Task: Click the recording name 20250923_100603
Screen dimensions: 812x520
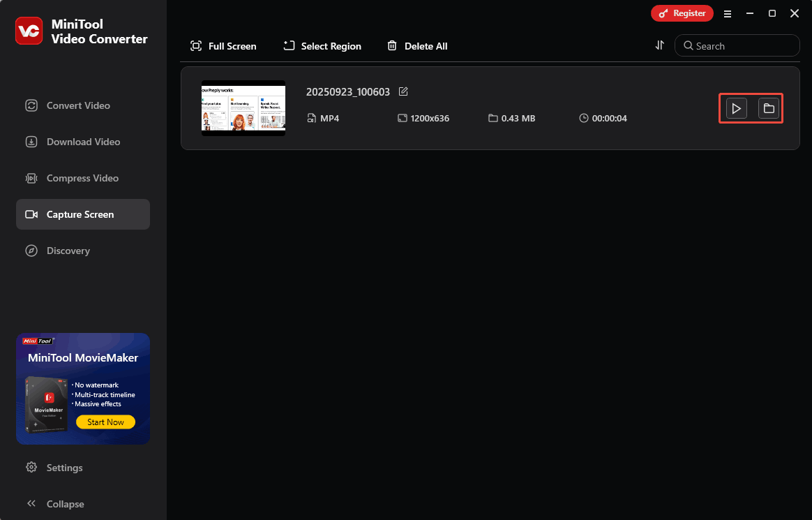Action: (x=348, y=92)
